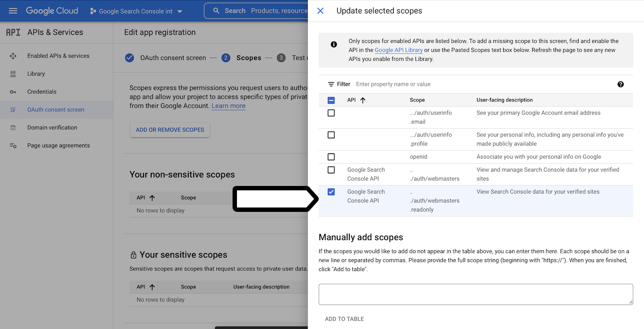Click the OAuth consent screen icon

(x=13, y=110)
